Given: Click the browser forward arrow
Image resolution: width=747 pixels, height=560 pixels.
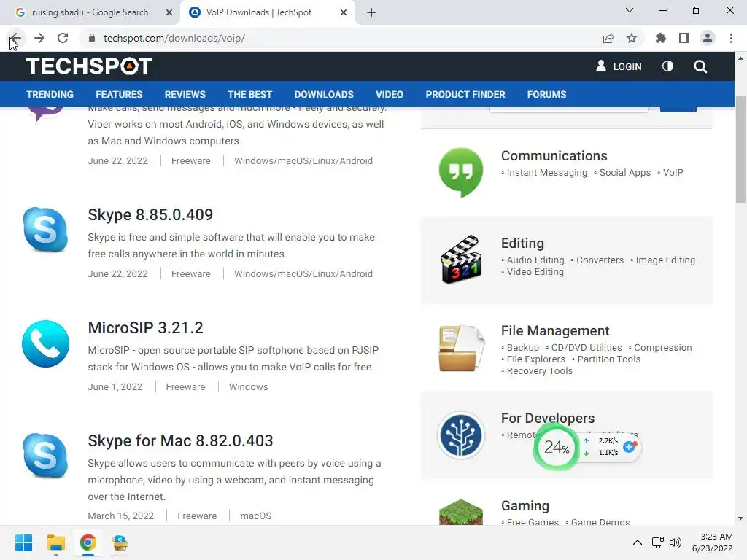Looking at the screenshot, I should point(39,38).
